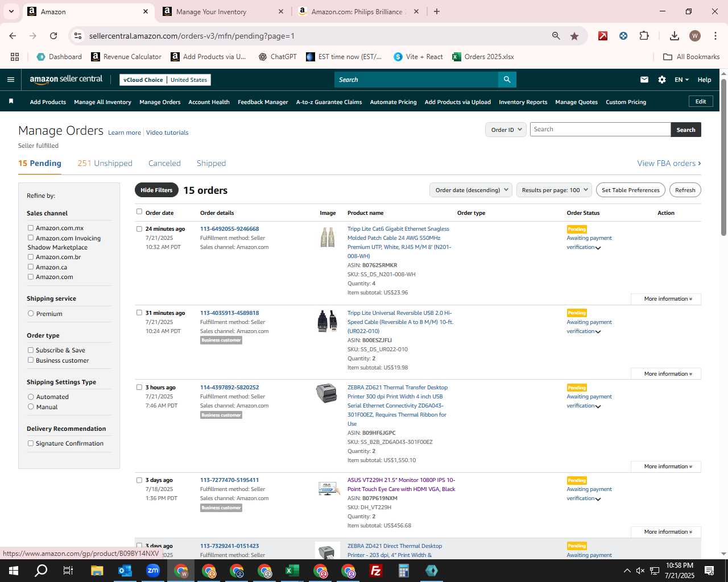
Task: Click the bookmark flag icon in nav bar
Action: tap(11, 102)
